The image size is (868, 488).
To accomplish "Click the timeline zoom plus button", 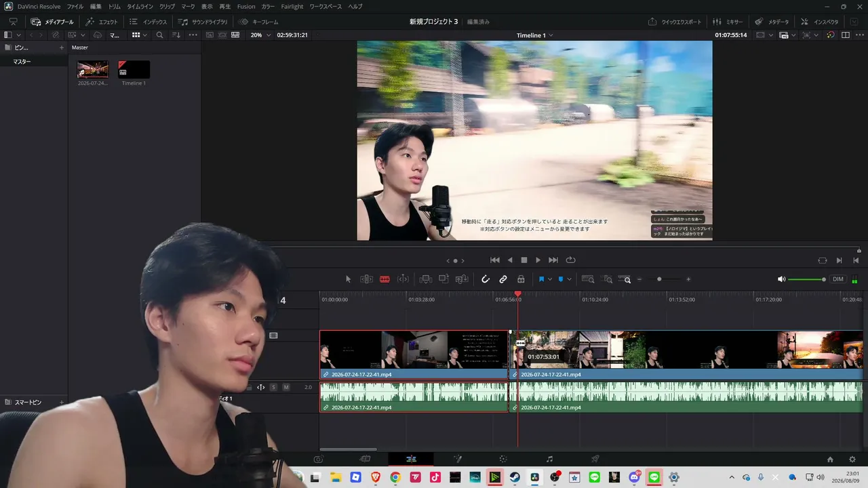I will (688, 279).
